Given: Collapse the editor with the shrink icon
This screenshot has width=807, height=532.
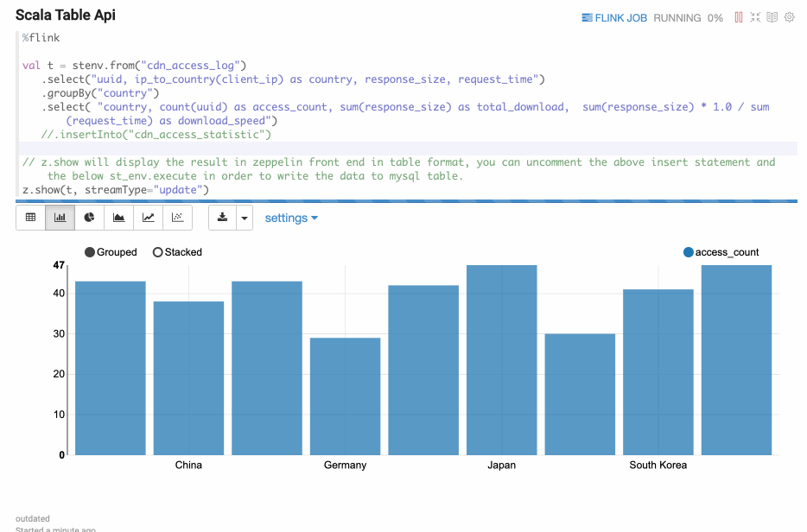Looking at the screenshot, I should tap(756, 17).
